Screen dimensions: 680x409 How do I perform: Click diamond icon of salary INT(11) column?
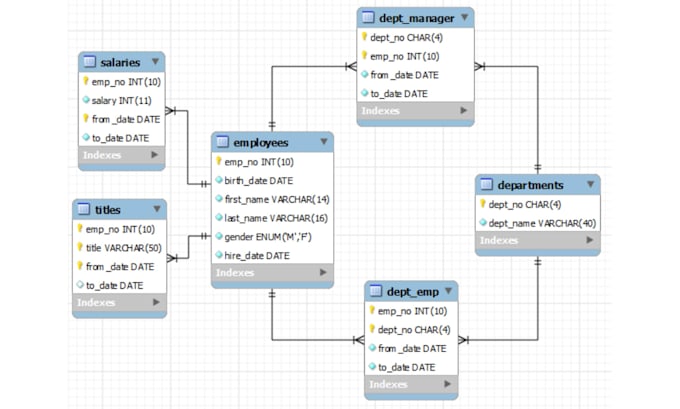(86, 100)
